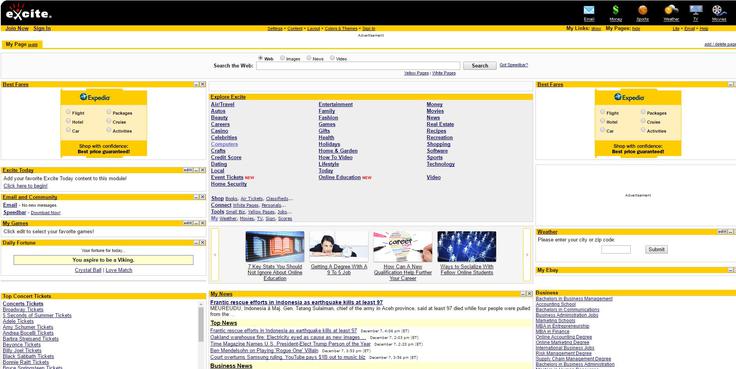This screenshot has height=369, width=736.
Task: Open the Movies film reel icon
Action: click(719, 10)
